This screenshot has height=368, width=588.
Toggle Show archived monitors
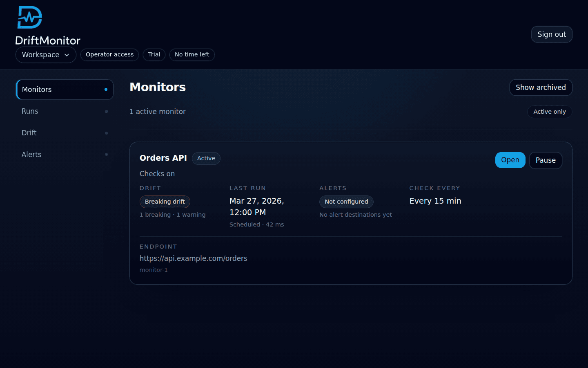point(541,88)
